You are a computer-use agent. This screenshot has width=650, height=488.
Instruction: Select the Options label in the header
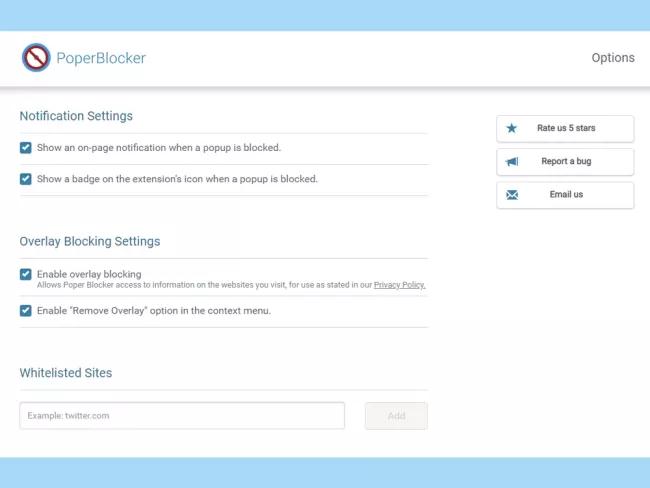[612, 58]
